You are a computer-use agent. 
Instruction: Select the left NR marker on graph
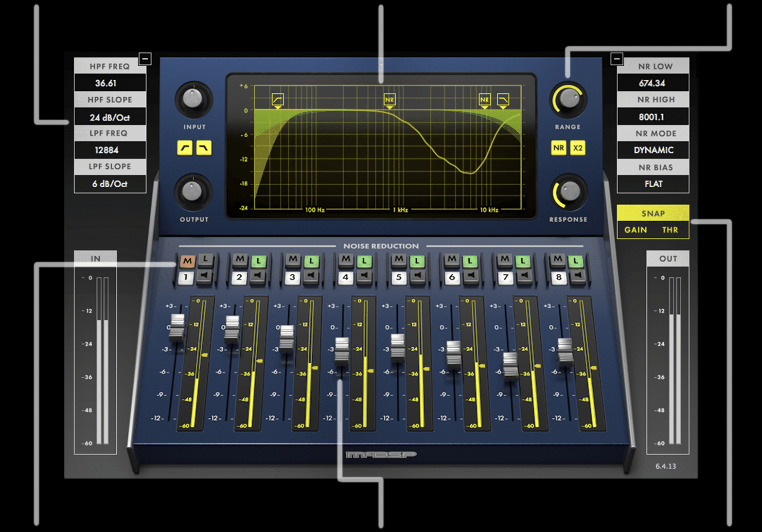click(x=390, y=100)
